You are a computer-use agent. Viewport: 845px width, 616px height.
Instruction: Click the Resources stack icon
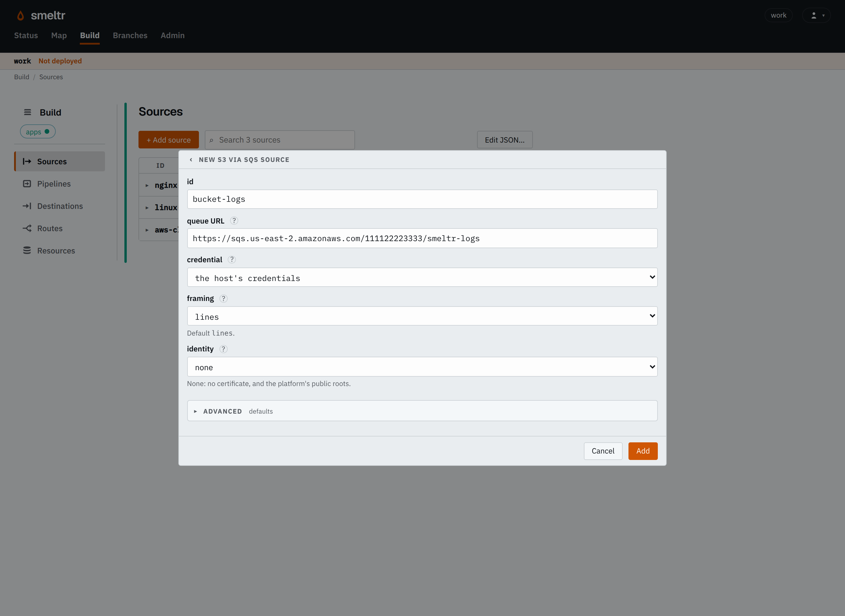tap(27, 251)
